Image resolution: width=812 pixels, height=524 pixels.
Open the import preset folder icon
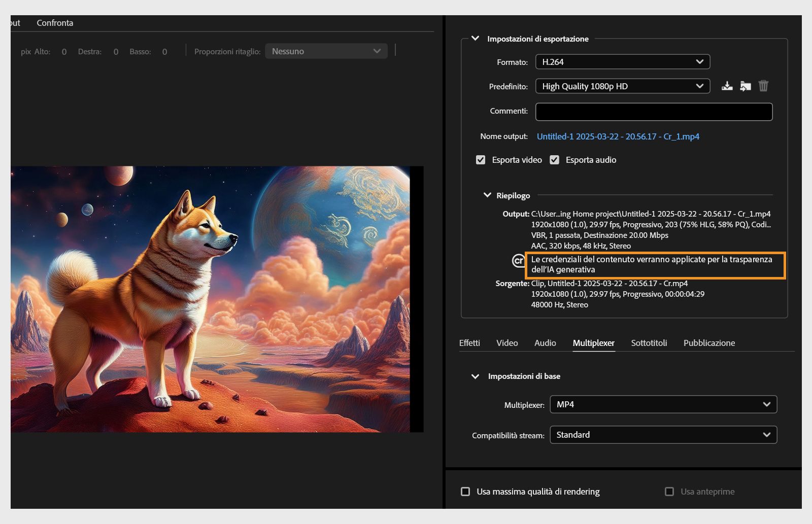point(745,86)
